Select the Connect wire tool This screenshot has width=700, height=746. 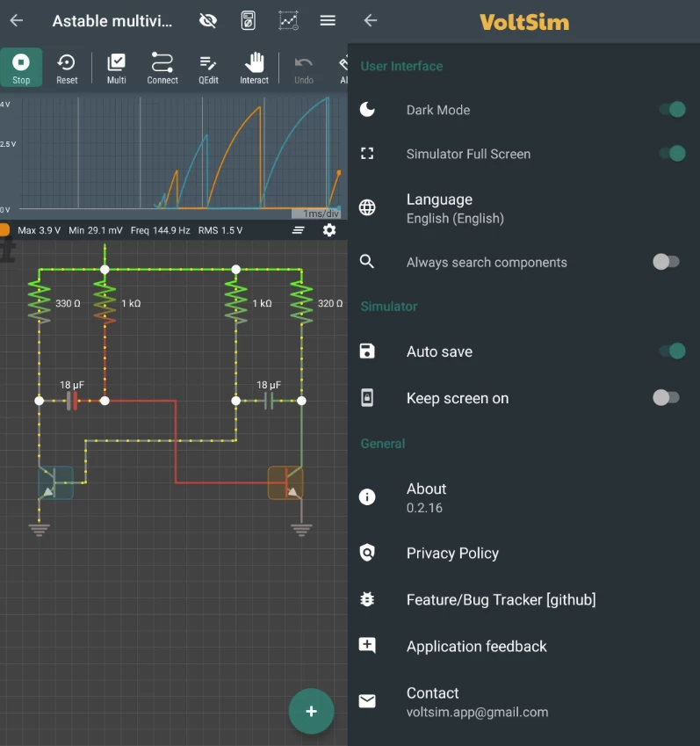click(x=162, y=68)
